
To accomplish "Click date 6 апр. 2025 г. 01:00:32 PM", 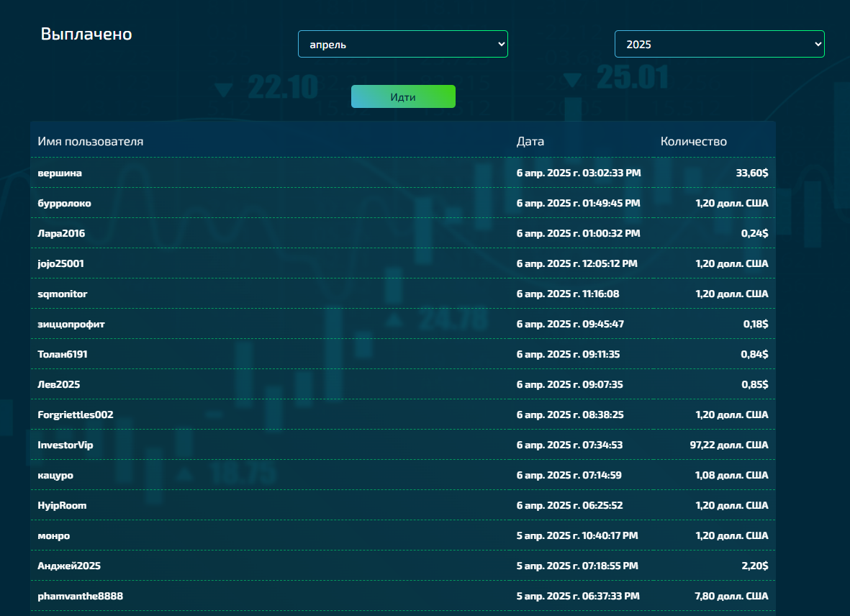I will click(x=579, y=233).
